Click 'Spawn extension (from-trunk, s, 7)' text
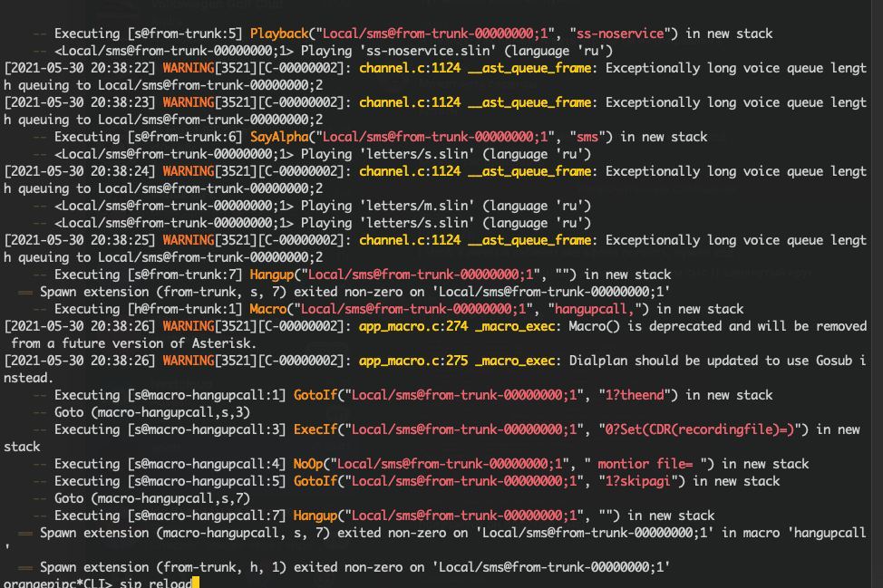Image resolution: width=883 pixels, height=588 pixels. [x=163, y=292]
